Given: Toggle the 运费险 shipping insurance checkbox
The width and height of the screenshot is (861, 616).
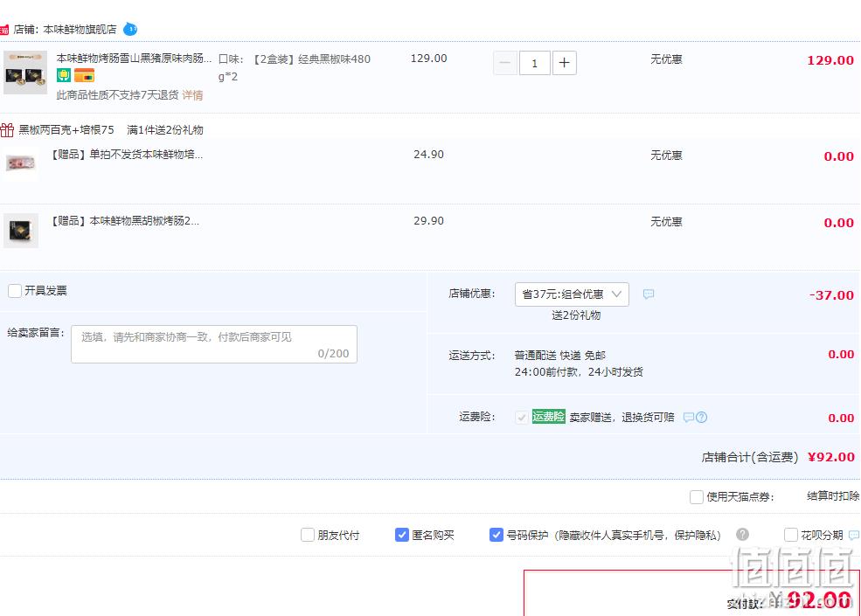Looking at the screenshot, I should click(522, 418).
